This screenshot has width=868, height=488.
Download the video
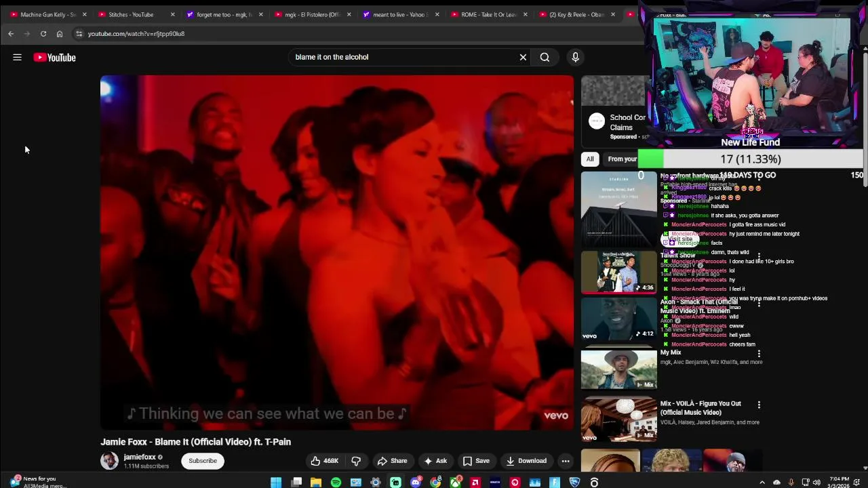coord(526,461)
